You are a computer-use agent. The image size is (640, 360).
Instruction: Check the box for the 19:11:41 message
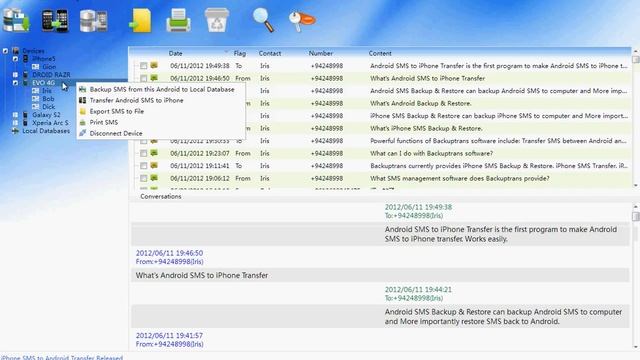143,166
